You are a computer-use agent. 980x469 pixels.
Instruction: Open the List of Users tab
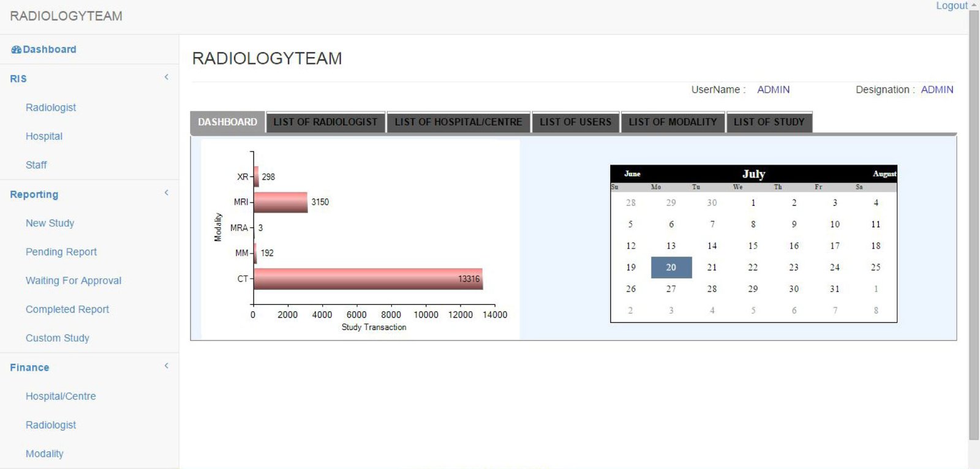coord(575,122)
